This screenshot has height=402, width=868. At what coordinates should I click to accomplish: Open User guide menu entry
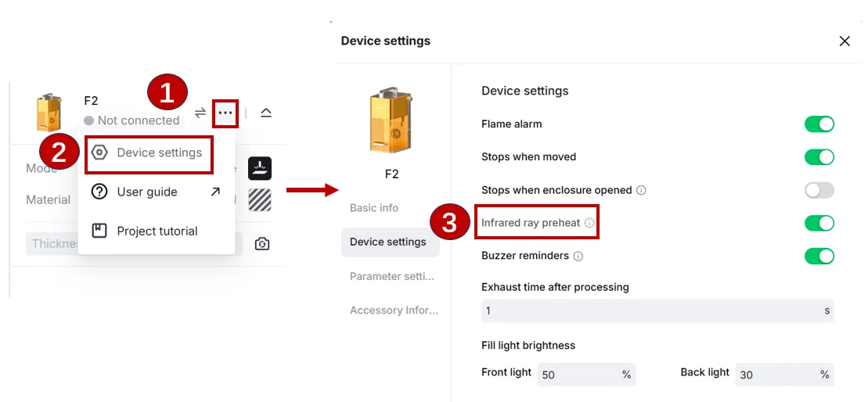[156, 192]
